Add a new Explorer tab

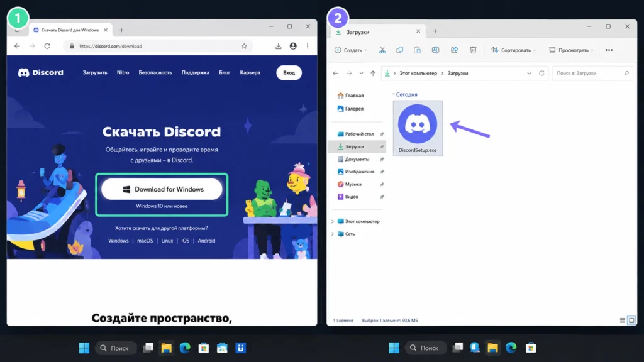435,31
